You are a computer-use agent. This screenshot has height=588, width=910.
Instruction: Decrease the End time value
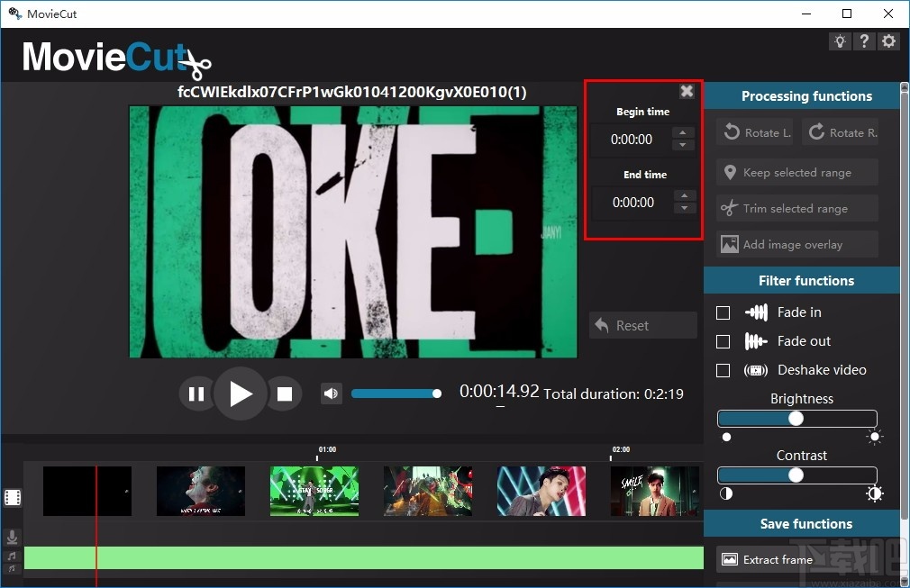685,208
